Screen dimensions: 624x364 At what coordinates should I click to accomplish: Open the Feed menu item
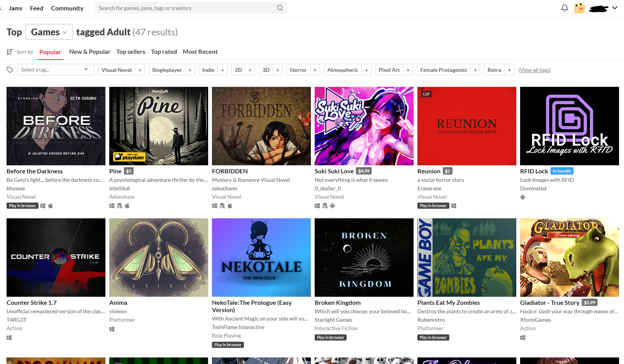[x=37, y=8]
